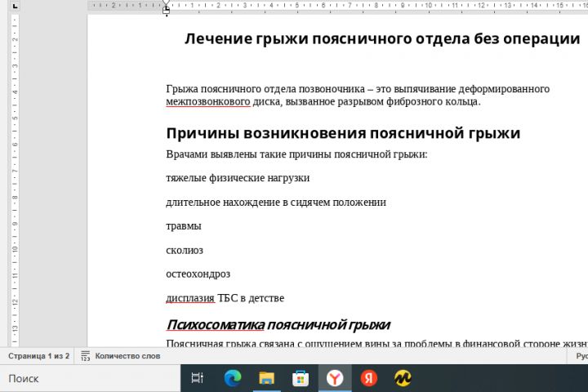588x392 pixels.
Task: Click the word count icon in the status bar
Action: coord(86,356)
